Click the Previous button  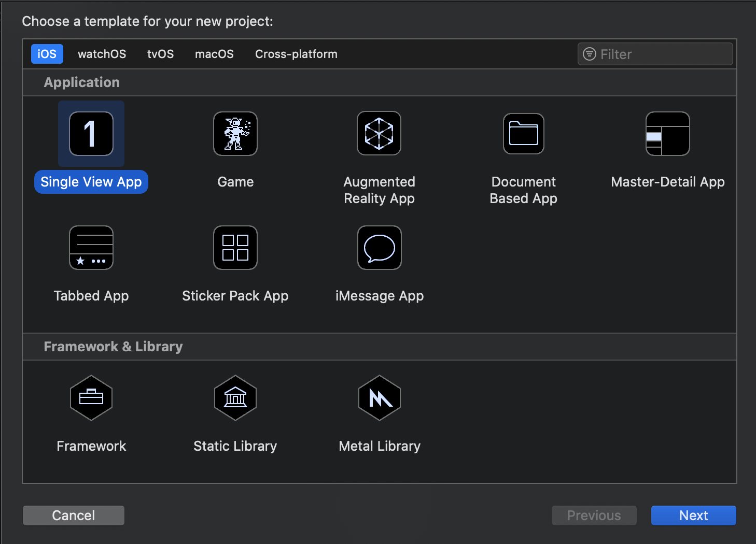pyautogui.click(x=594, y=516)
